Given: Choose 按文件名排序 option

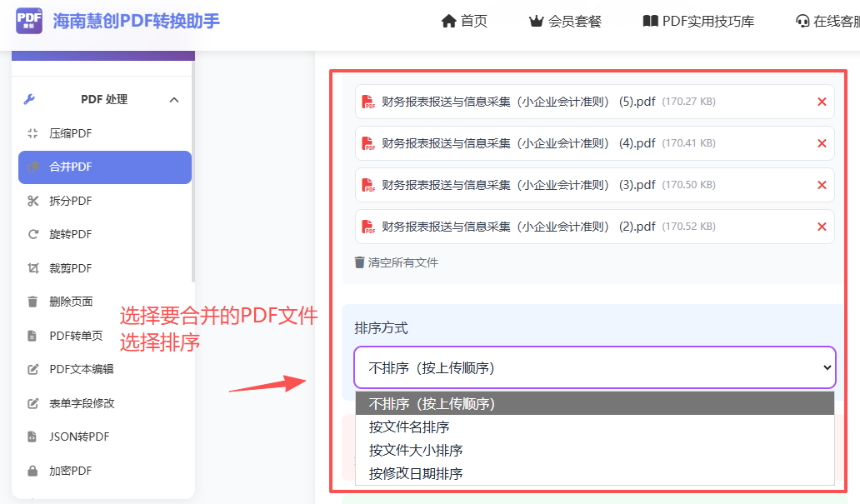Looking at the screenshot, I should click(x=594, y=427).
